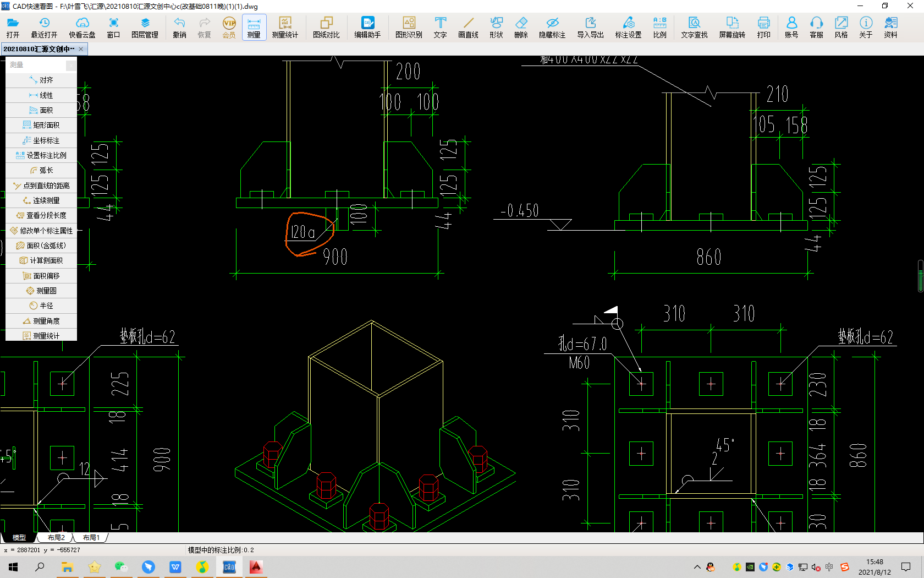This screenshot has height=578, width=924.
Task: Open the 资料 resources icon
Action: pyautogui.click(x=890, y=27)
